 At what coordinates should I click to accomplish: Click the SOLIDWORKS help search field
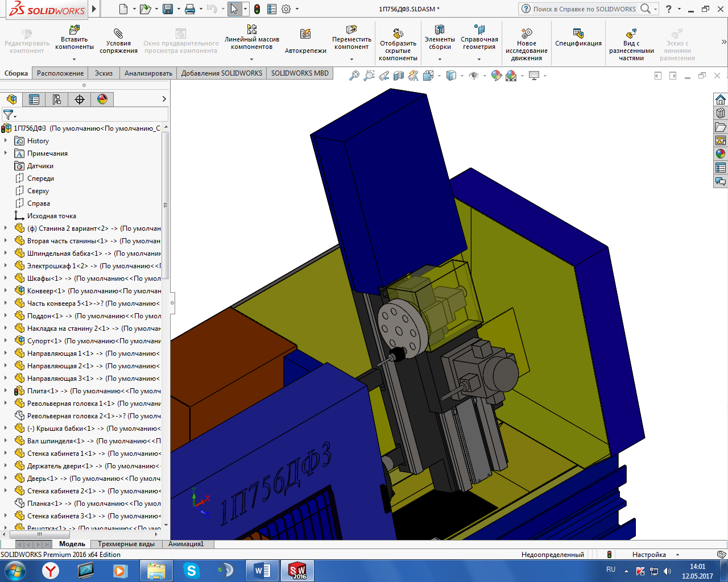point(584,9)
